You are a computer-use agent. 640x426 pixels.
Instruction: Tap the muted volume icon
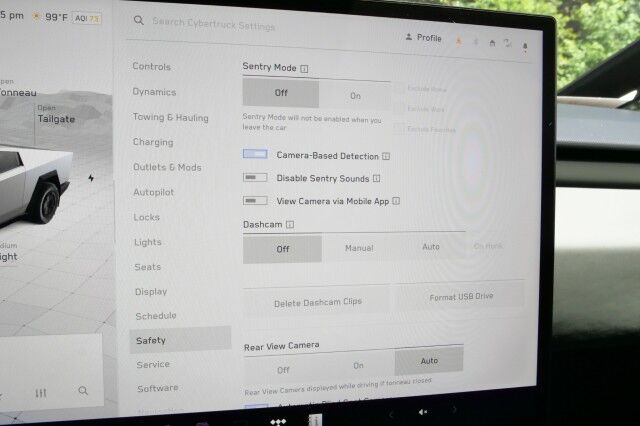coord(423,412)
